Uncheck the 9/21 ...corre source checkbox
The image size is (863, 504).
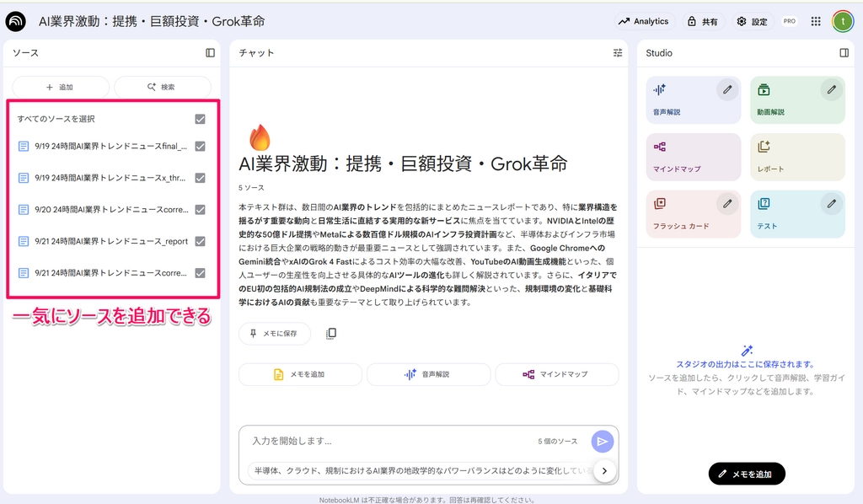point(201,273)
